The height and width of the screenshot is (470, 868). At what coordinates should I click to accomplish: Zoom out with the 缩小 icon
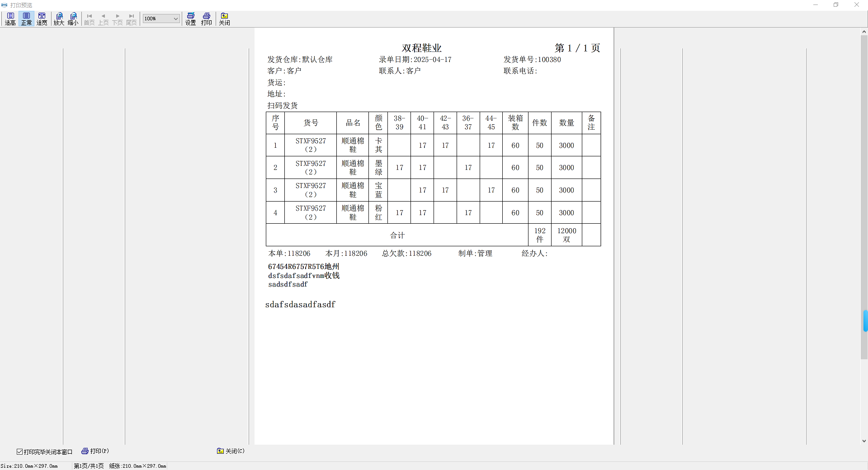click(73, 19)
